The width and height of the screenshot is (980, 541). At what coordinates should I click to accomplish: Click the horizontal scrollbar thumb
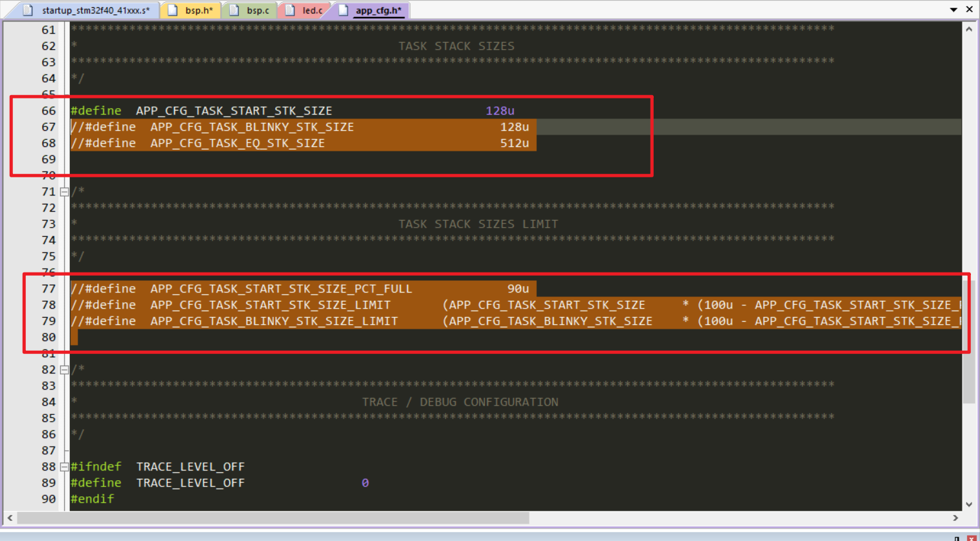click(272, 518)
